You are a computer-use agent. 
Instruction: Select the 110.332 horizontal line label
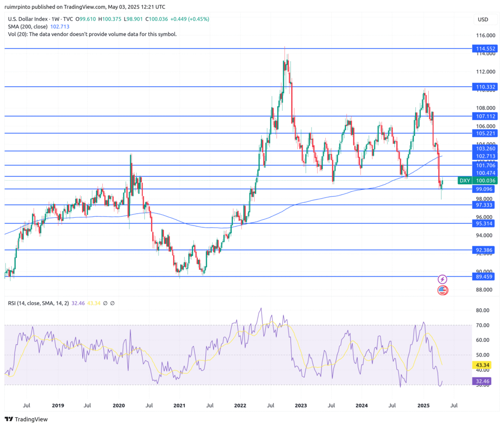(x=485, y=87)
